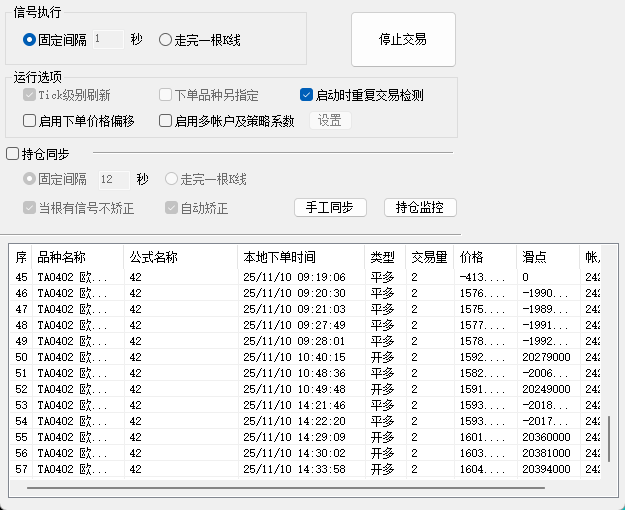Click the horizontal scrollbar below the table
The image size is (625, 510).
pyautogui.click(x=285, y=488)
